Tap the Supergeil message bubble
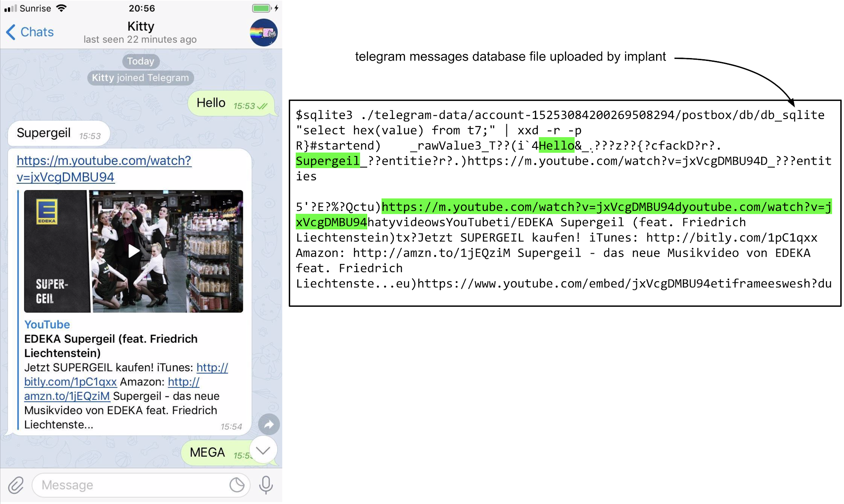844x504 pixels. [x=59, y=133]
